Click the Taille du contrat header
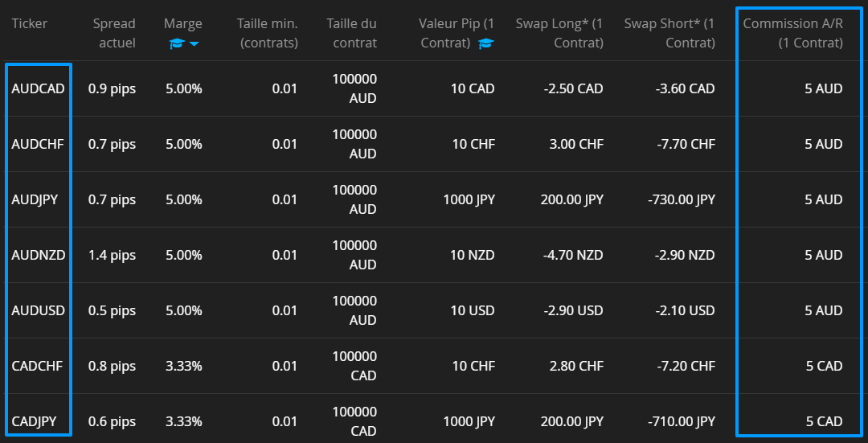This screenshot has height=443, width=868. pos(351,33)
